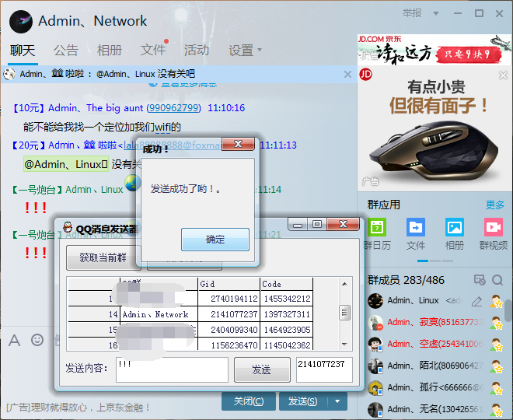Image resolution: width=513 pixels, height=420 pixels.
Task: Click Gid cell 2740194112
Action: (x=229, y=299)
